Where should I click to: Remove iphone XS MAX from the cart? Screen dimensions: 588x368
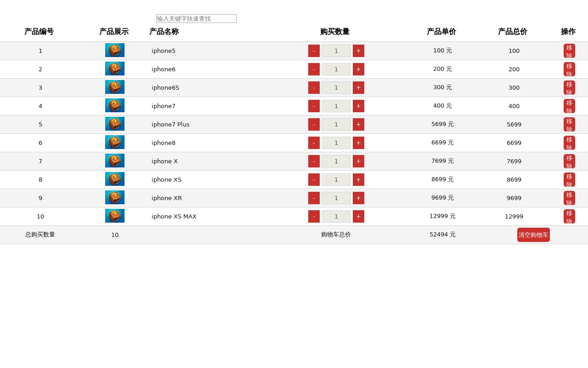click(569, 216)
